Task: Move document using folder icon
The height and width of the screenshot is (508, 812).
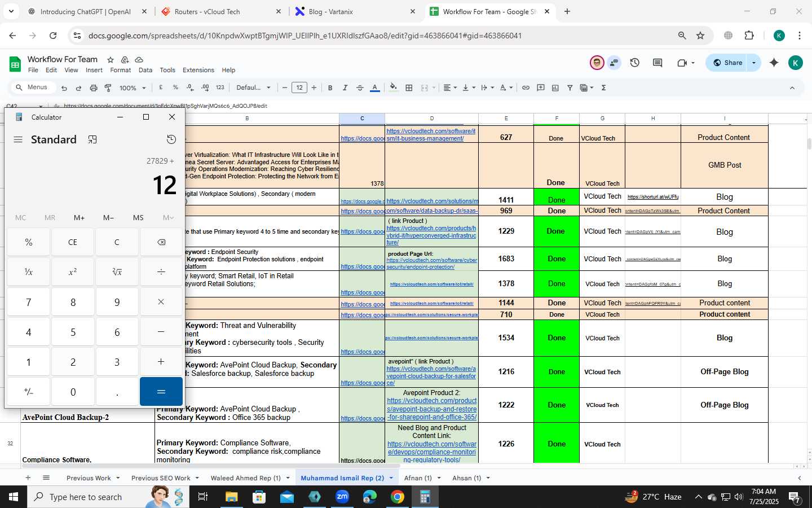Action: coord(125,59)
